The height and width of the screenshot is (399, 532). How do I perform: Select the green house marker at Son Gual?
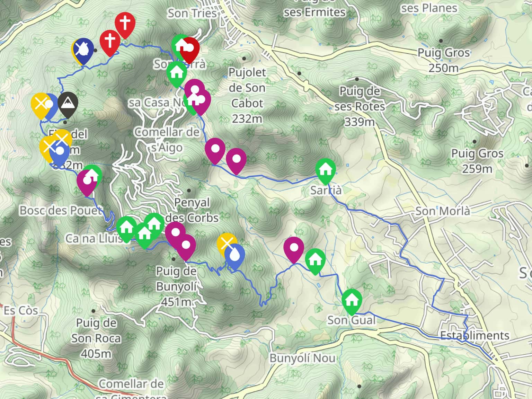[352, 300]
